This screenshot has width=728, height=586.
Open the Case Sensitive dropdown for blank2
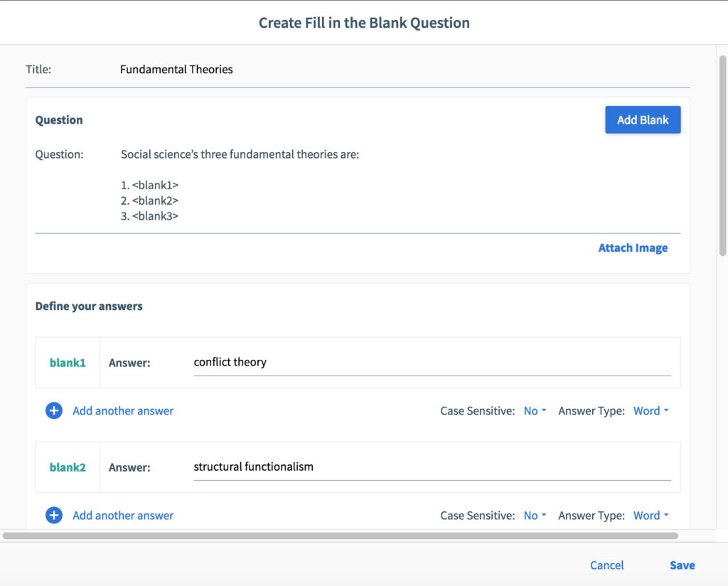pos(534,515)
